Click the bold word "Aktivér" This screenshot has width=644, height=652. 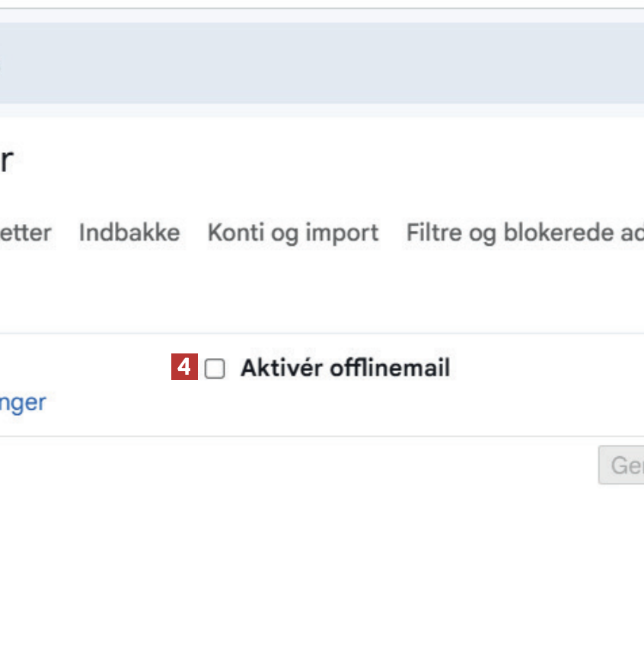click(x=281, y=369)
